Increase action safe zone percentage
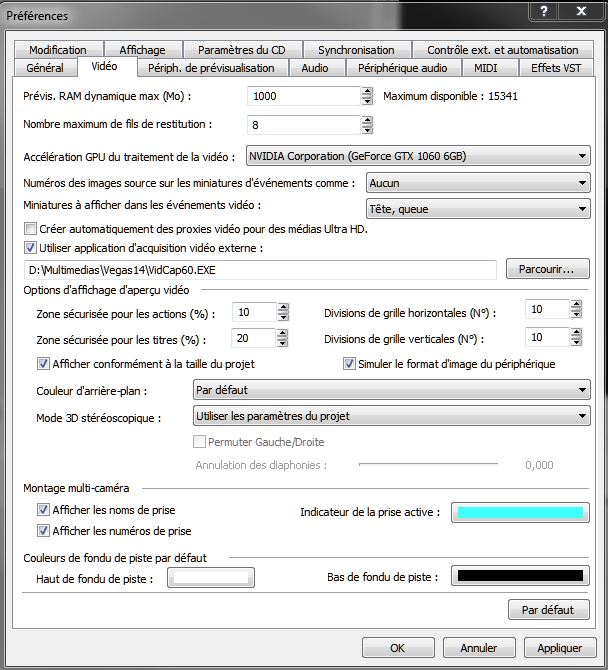 (283, 307)
